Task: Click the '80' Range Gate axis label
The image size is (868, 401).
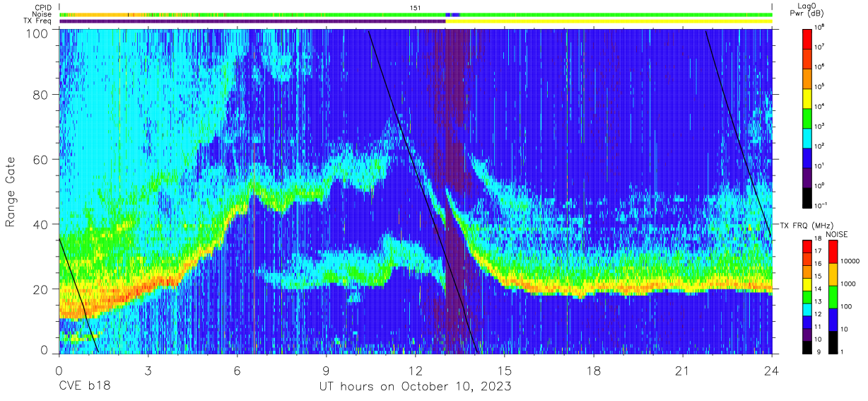Action: [40, 95]
